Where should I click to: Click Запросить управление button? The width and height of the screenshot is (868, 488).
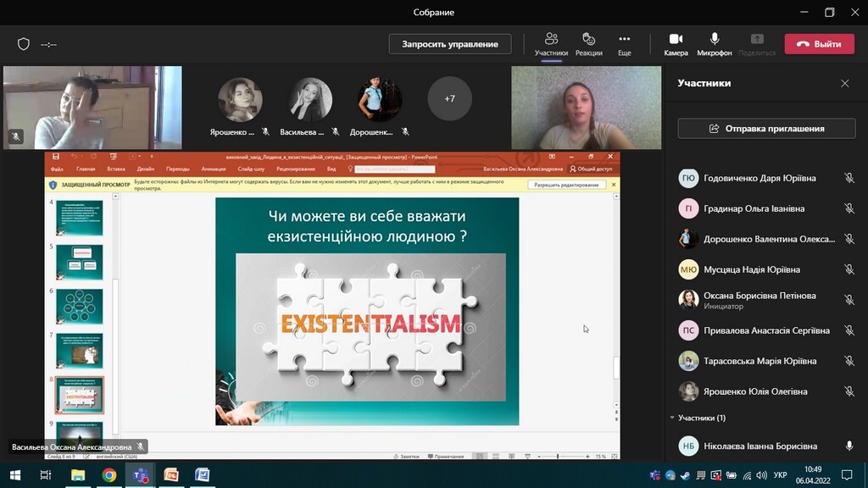[450, 44]
